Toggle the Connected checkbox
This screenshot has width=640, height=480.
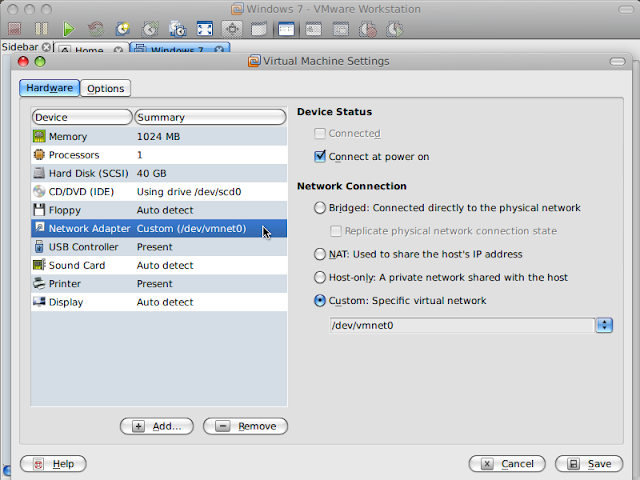(x=320, y=133)
